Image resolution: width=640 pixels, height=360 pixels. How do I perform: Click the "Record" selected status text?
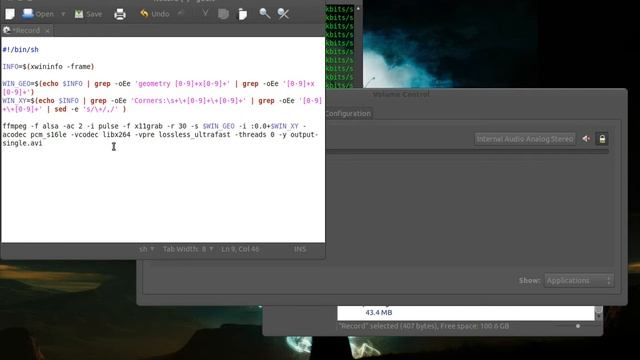coord(424,326)
